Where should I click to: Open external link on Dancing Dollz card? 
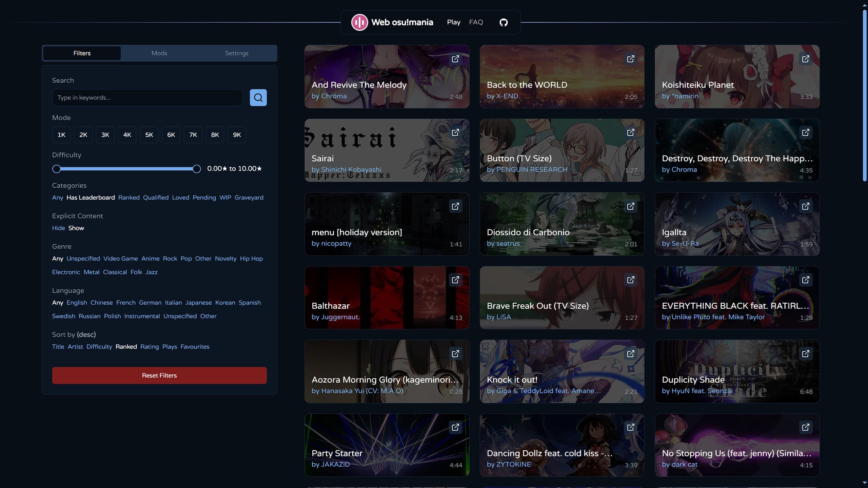pyautogui.click(x=630, y=427)
